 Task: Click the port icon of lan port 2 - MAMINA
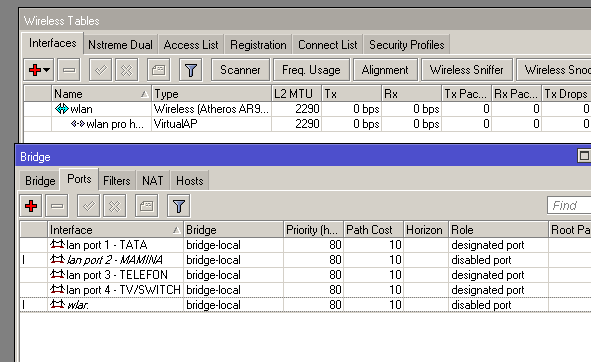57,259
